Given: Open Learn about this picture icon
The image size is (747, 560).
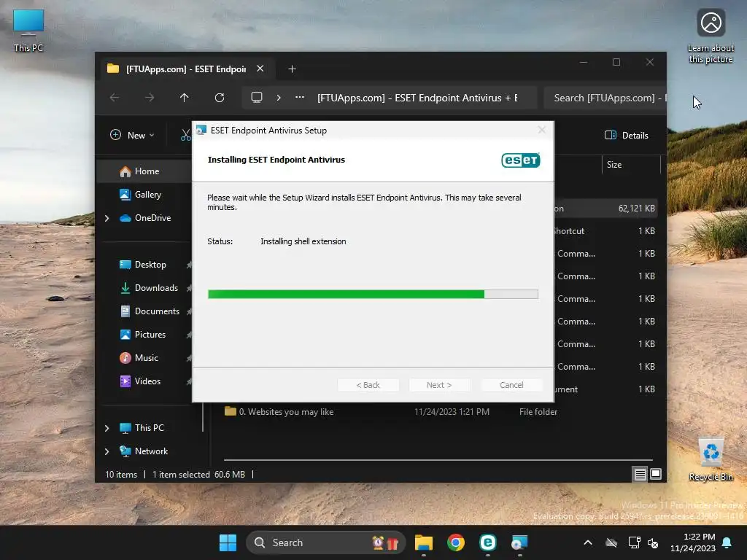Looking at the screenshot, I should tap(711, 36).
